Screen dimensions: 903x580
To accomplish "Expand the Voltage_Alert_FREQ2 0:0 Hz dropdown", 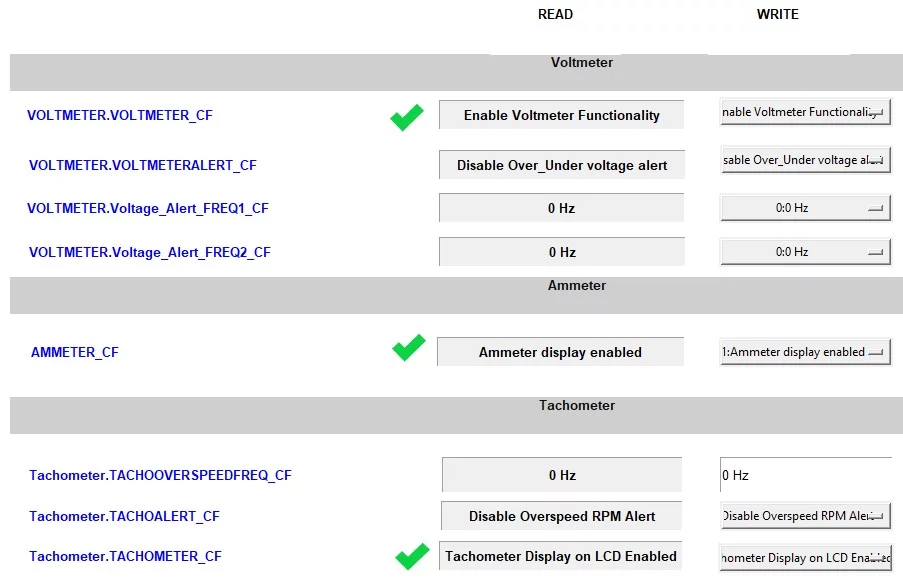I will click(x=805, y=252).
